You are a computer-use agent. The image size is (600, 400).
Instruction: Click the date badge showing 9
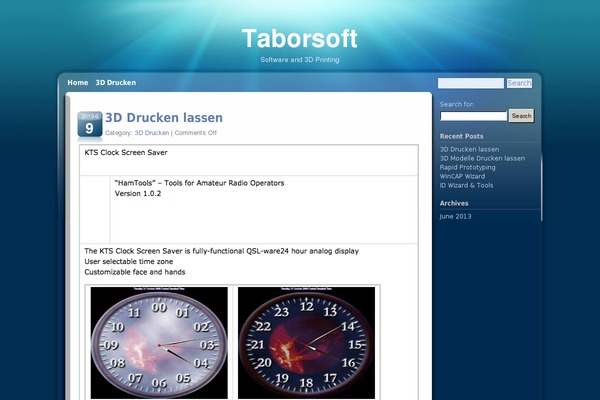pos(90,124)
